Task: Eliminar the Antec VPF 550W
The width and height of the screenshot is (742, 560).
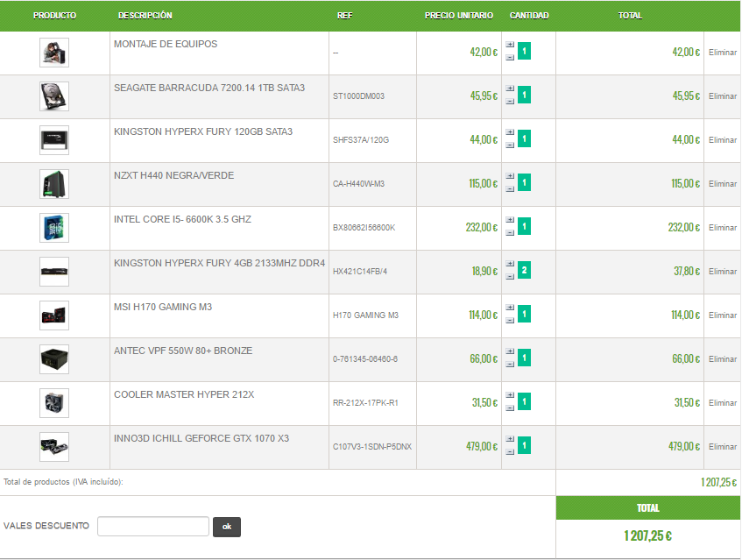Action: 723,359
